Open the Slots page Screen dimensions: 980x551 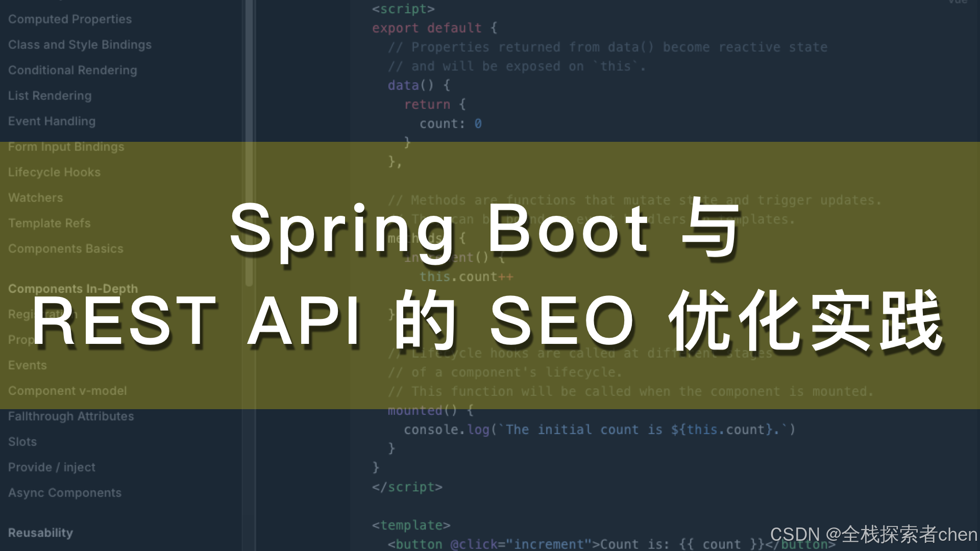[x=22, y=442]
